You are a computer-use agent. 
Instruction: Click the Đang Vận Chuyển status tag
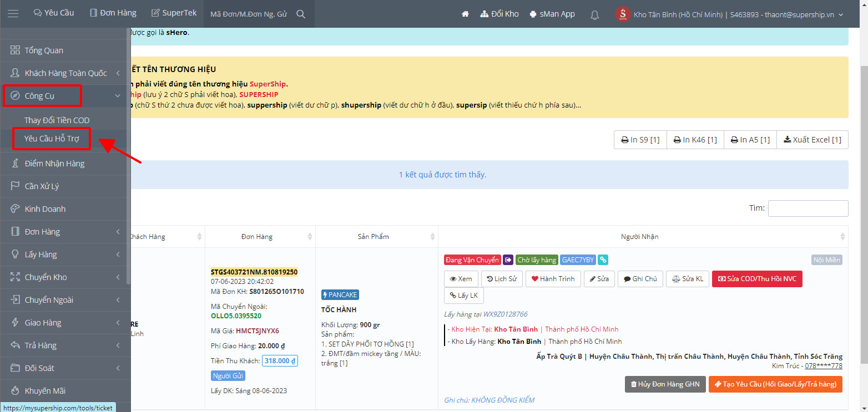click(472, 260)
